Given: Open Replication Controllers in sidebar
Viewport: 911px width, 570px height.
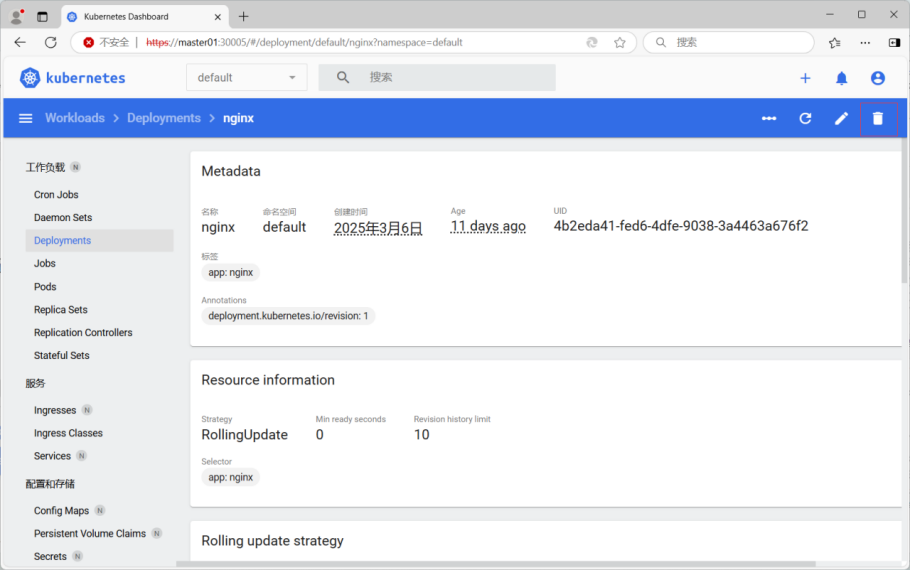Looking at the screenshot, I should (x=83, y=332).
